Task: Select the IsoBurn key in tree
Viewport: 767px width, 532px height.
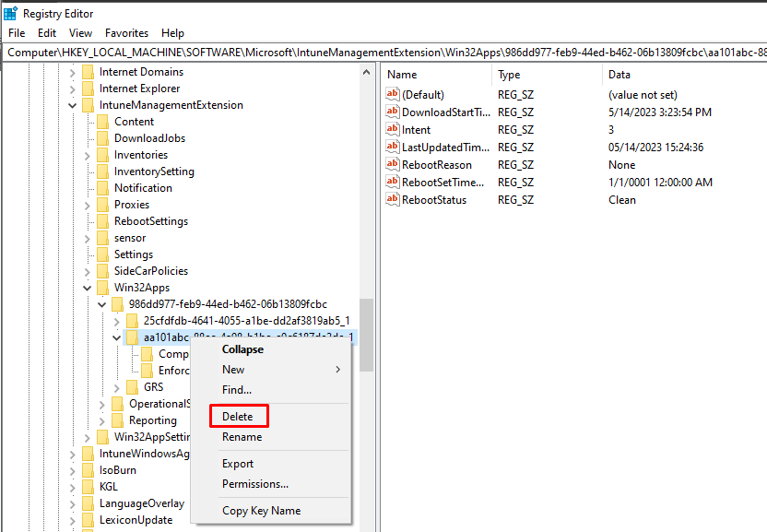Action: 118,470
